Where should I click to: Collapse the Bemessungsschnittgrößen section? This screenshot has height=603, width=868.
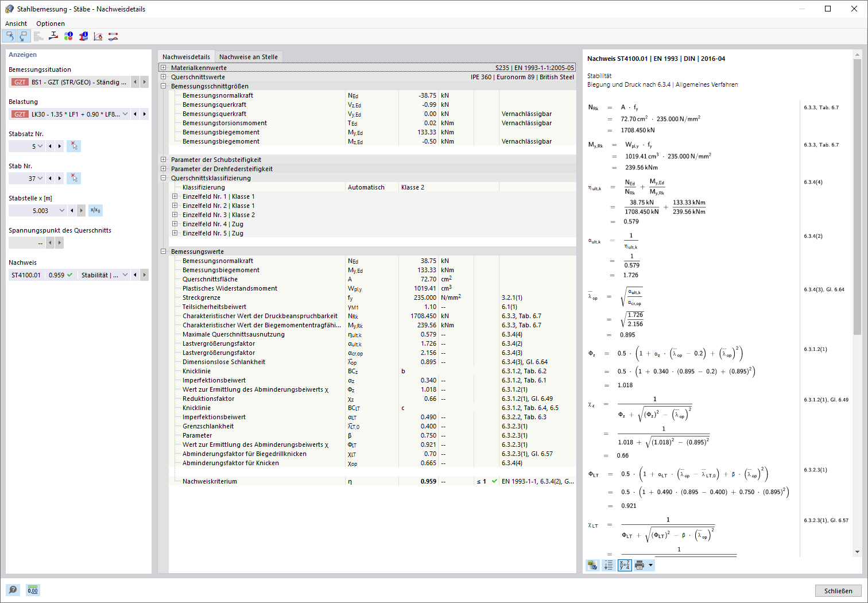(164, 86)
